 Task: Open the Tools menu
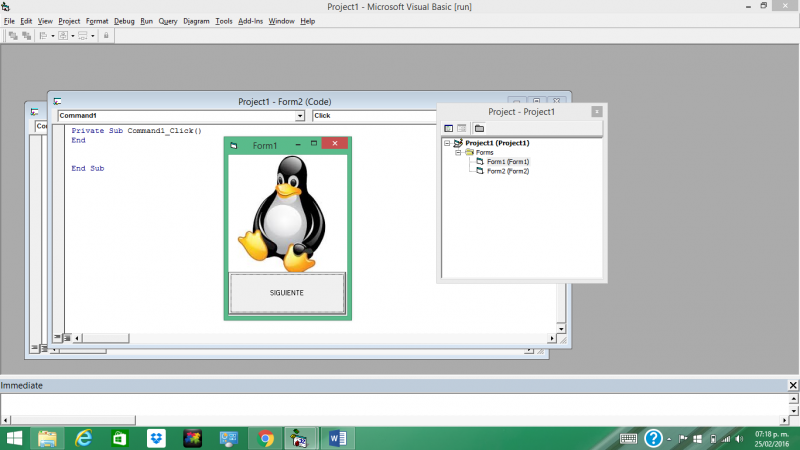point(223,21)
